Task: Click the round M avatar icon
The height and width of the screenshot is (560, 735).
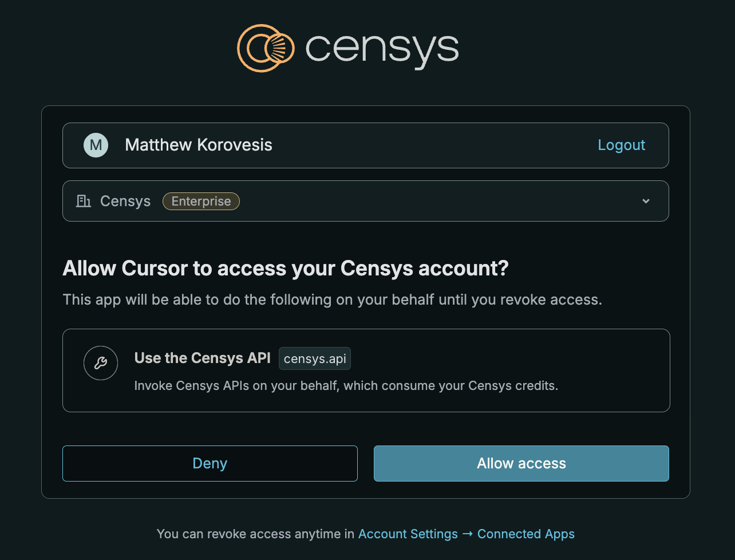Action: click(x=96, y=145)
